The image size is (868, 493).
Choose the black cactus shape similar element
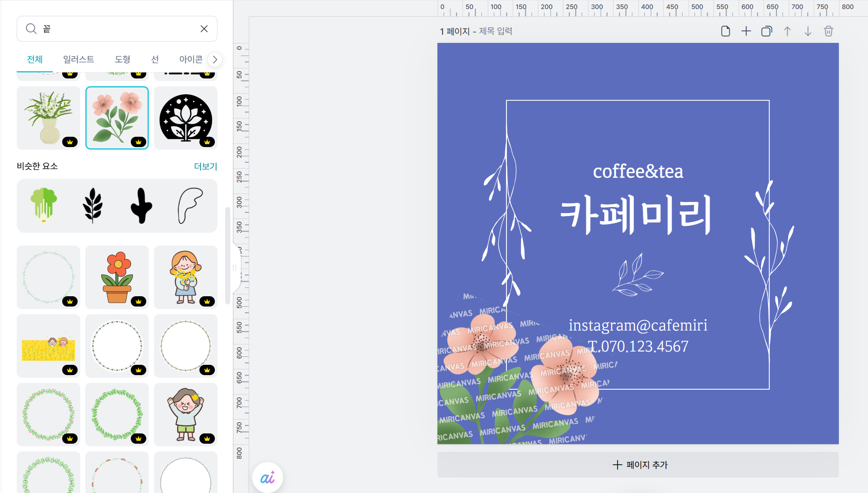click(141, 206)
